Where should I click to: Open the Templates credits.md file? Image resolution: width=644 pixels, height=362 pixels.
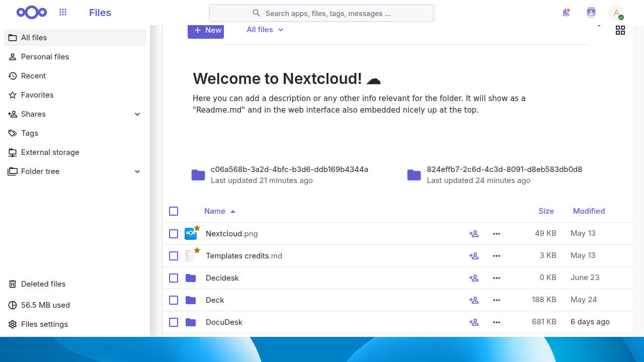tap(244, 256)
